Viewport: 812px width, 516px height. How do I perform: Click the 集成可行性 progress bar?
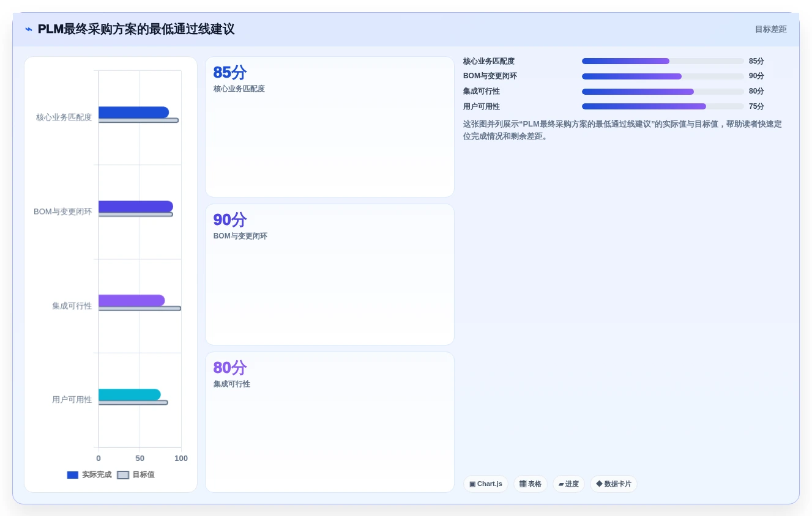click(x=663, y=92)
